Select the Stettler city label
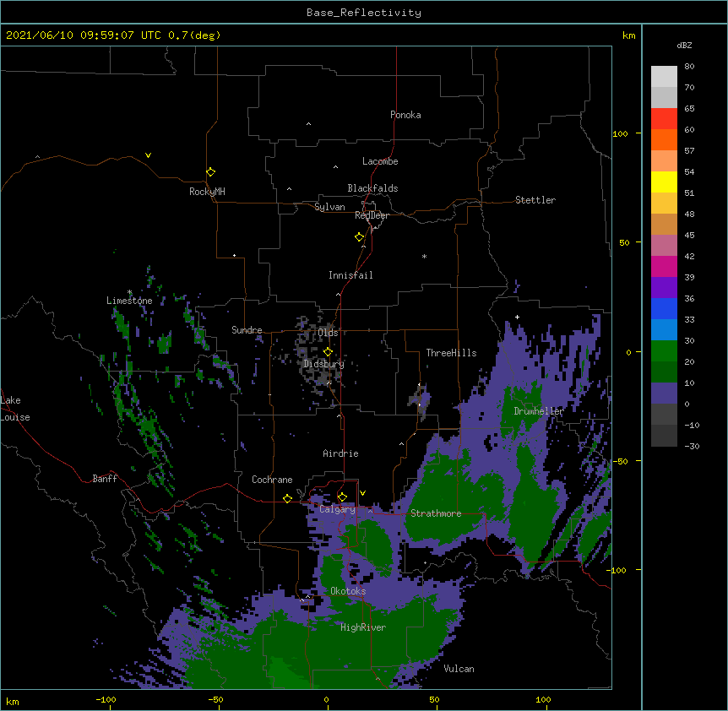The image size is (728, 711). [x=535, y=200]
